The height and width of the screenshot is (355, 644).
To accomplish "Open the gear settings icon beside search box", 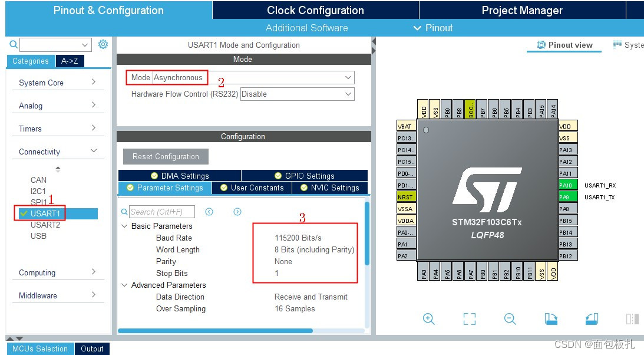I will click(x=103, y=44).
